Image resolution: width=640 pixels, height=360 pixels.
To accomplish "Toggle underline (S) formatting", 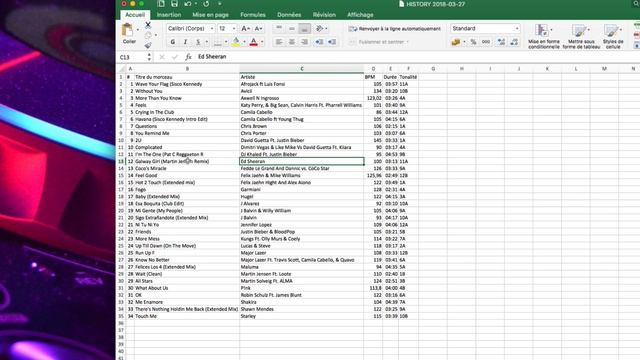I will (x=198, y=42).
